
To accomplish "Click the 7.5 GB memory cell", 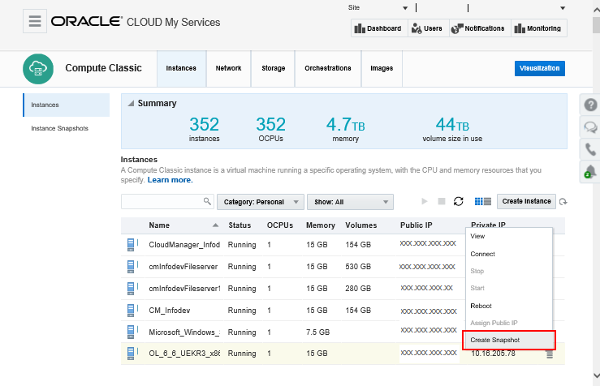I will point(318,332).
